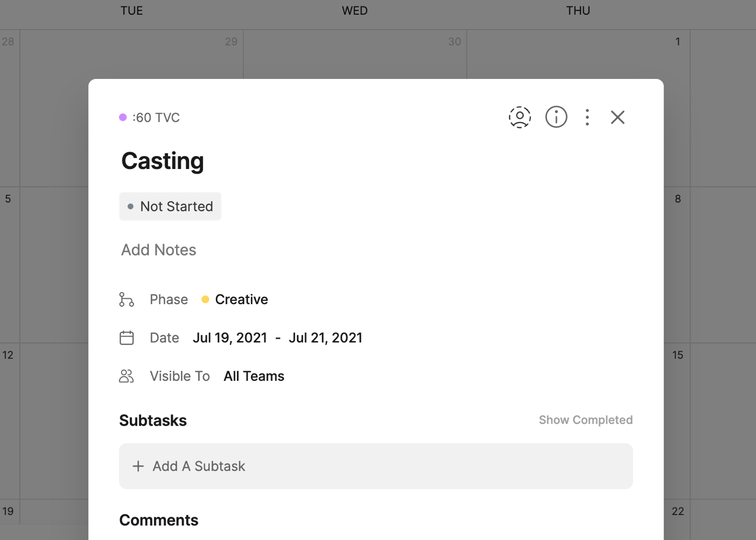Image resolution: width=756 pixels, height=540 pixels.
Task: Click the plus icon for new subtask
Action: (138, 466)
